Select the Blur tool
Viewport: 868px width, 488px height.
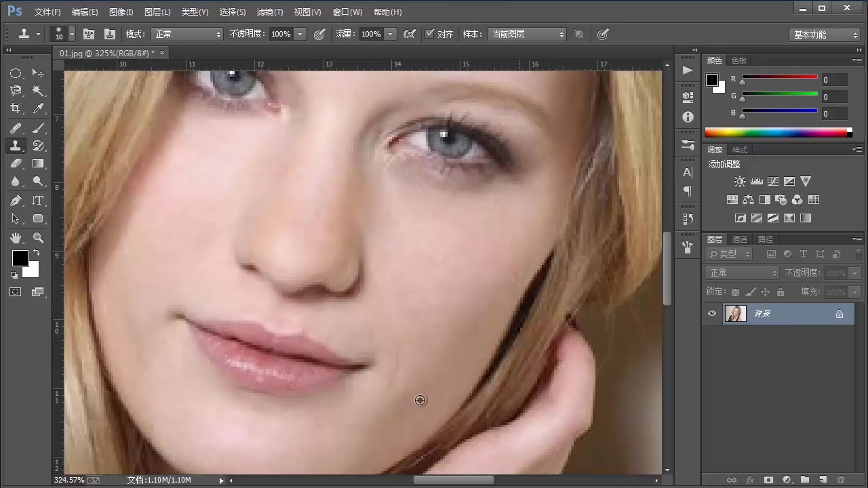(16, 181)
